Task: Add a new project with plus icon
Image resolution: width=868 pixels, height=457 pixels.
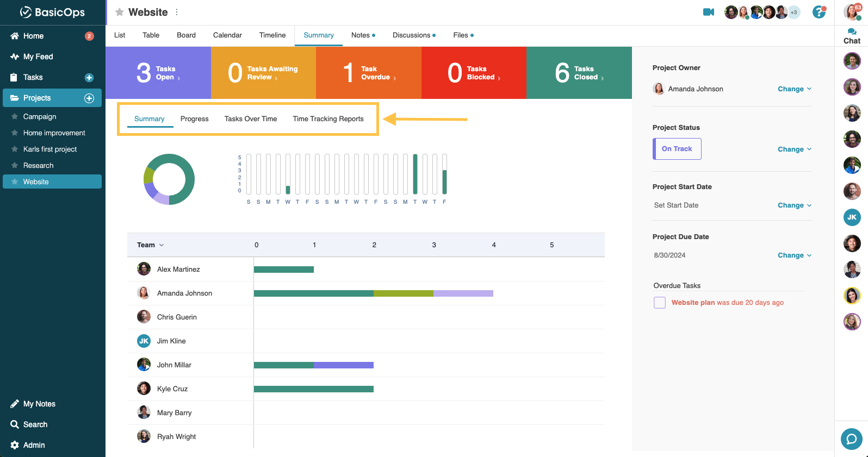Action: point(89,98)
